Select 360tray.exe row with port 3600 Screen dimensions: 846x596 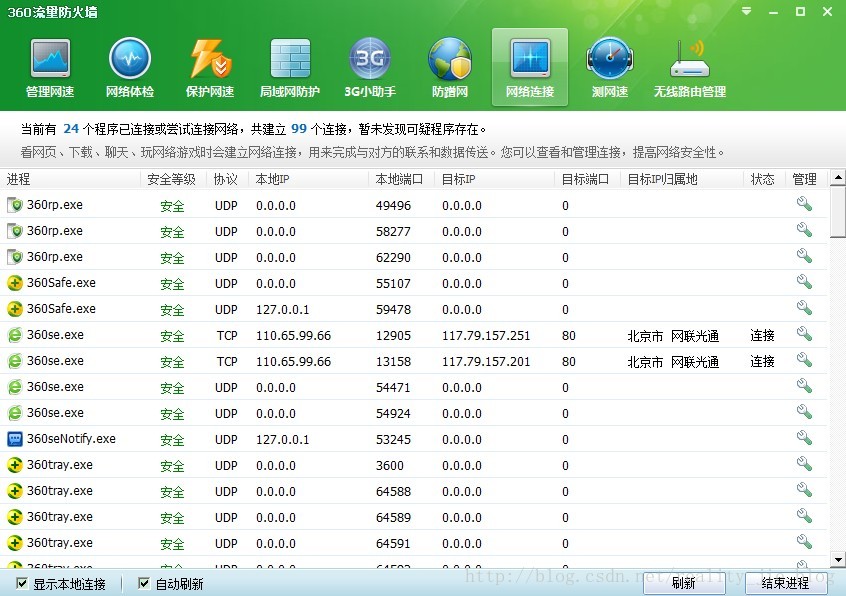tap(413, 465)
